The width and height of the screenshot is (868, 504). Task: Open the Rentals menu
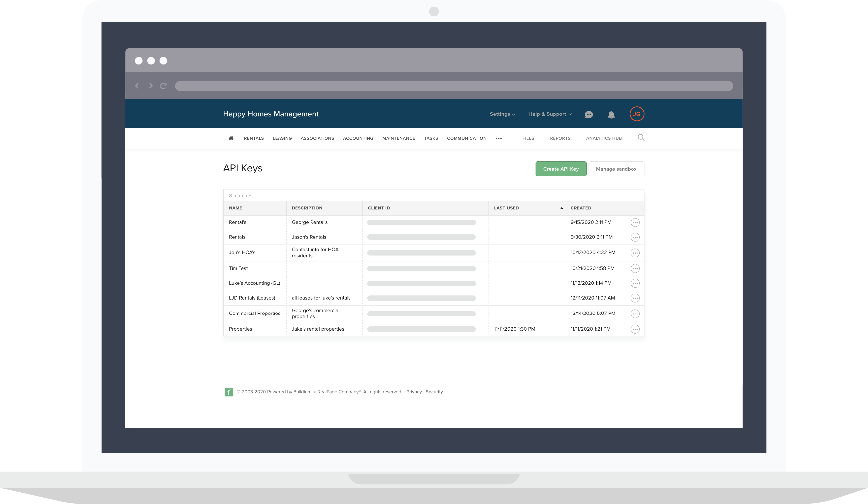[253, 138]
